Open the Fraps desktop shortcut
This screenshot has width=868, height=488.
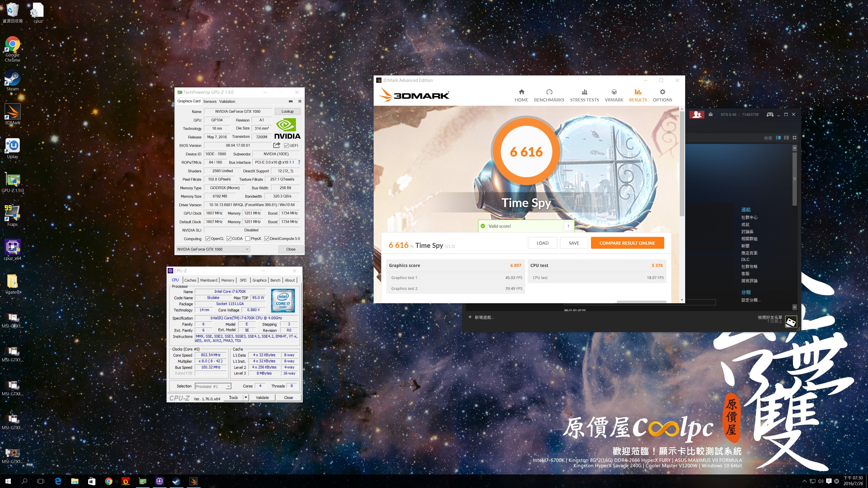click(12, 216)
